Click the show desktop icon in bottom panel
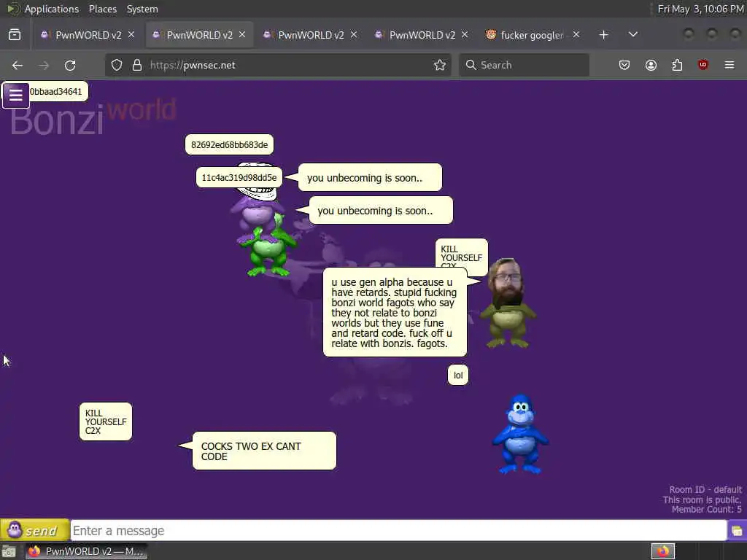 [x=9, y=551]
